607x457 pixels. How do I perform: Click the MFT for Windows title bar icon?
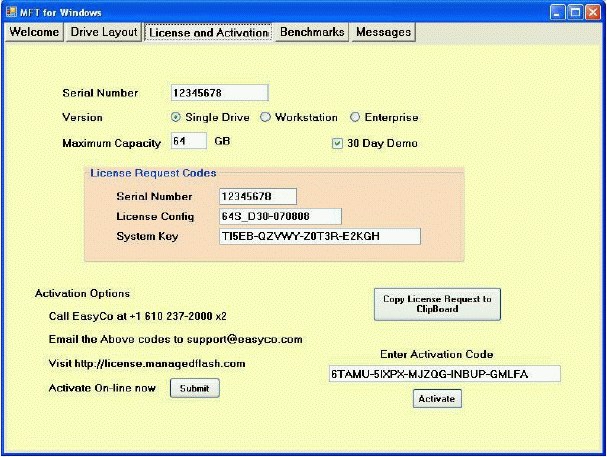click(x=11, y=12)
